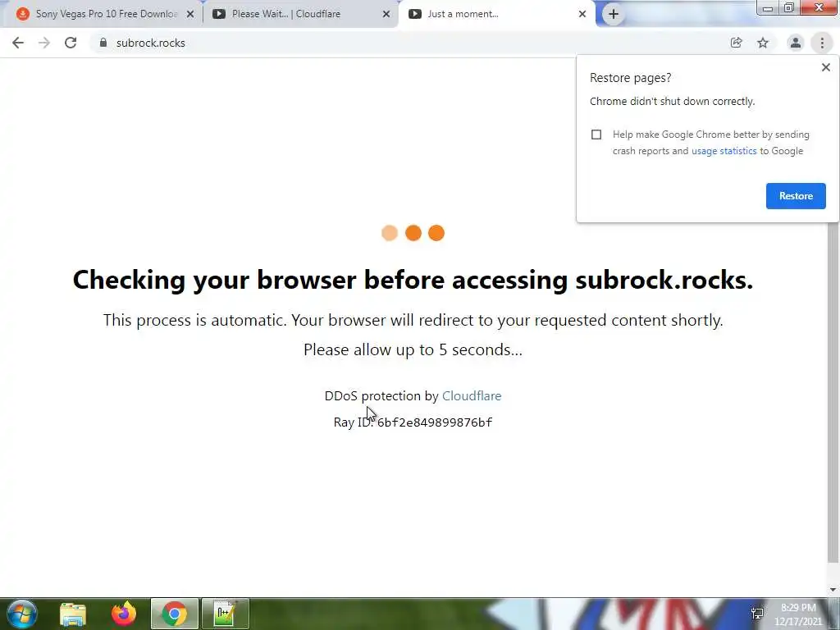Close the Chrome window
Screen dimensions: 840x630
(x=819, y=7)
